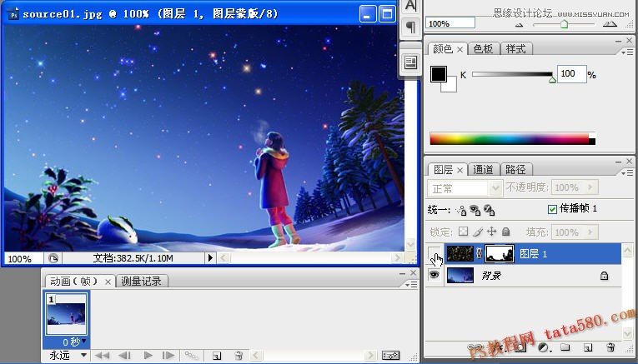Create a new adjustment layer icon
The image size is (638, 364).
pos(544,347)
